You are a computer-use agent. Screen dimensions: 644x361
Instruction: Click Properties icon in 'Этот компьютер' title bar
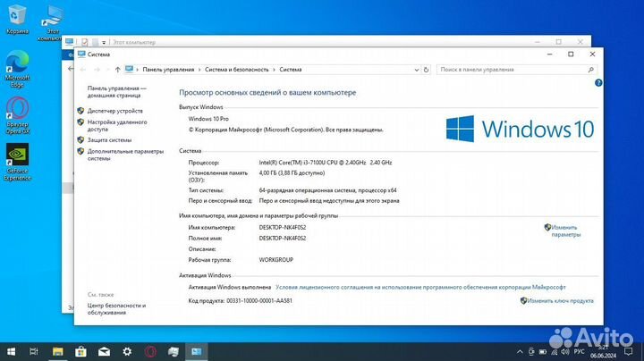85,42
